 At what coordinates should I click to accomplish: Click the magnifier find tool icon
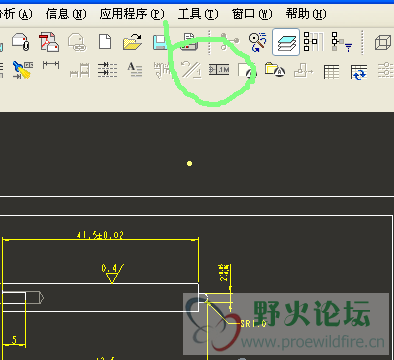[257, 42]
